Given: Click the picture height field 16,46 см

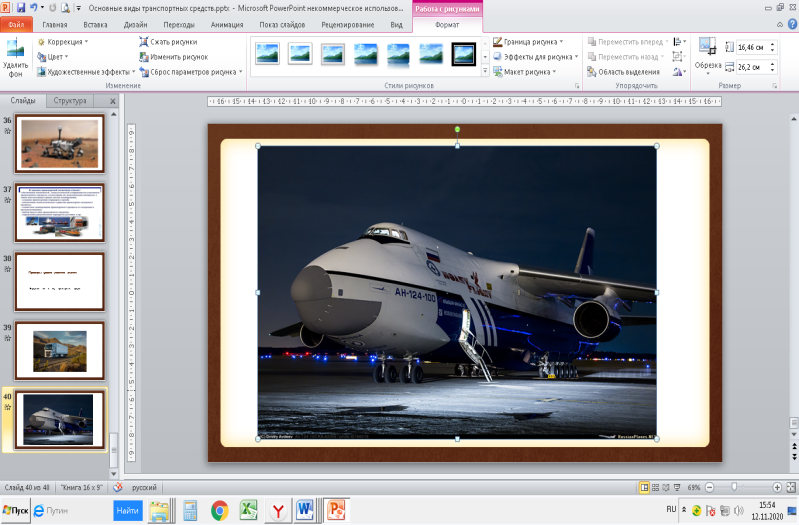Looking at the screenshot, I should (x=752, y=47).
